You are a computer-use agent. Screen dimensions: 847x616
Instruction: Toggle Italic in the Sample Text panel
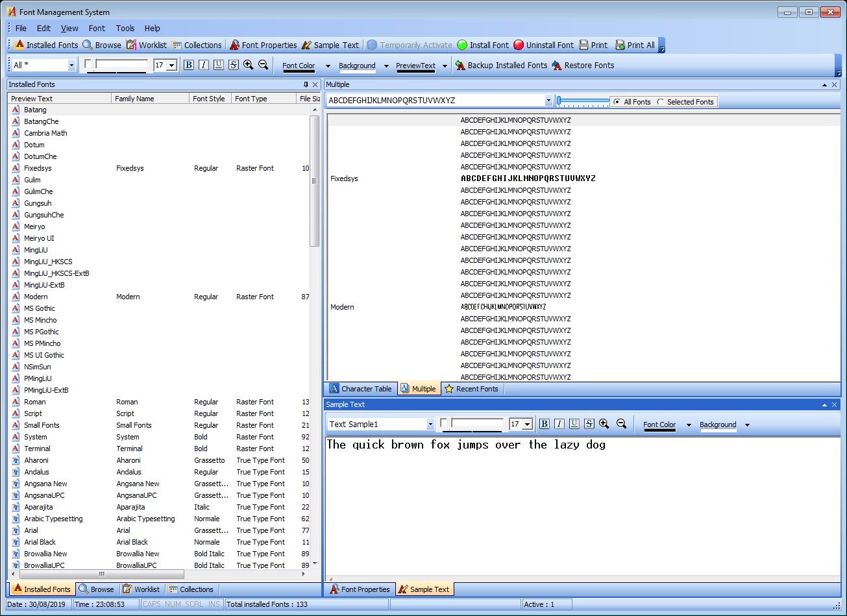click(559, 424)
